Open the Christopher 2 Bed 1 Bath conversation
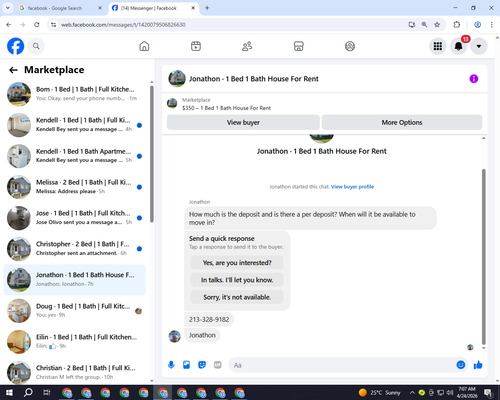The height and width of the screenshot is (400, 500). [74, 249]
